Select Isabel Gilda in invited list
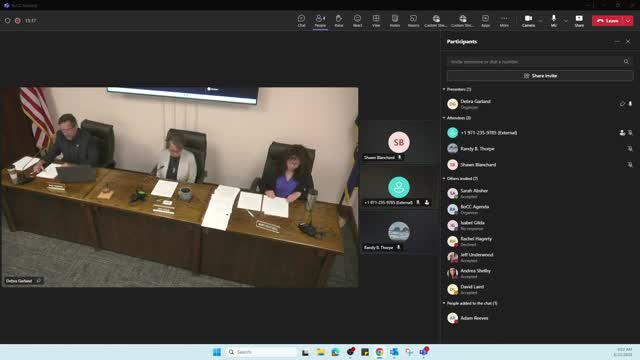 [x=540, y=225]
